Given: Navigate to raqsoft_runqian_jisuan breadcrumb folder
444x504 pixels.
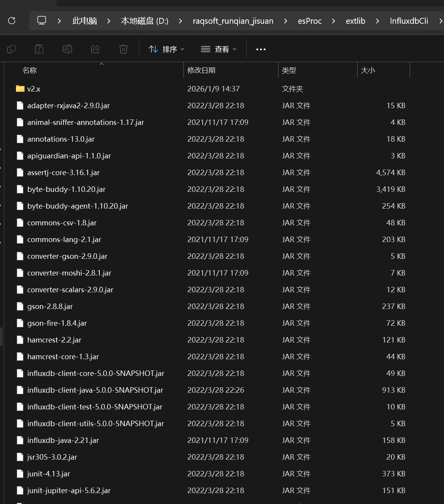Looking at the screenshot, I should pyautogui.click(x=233, y=21).
